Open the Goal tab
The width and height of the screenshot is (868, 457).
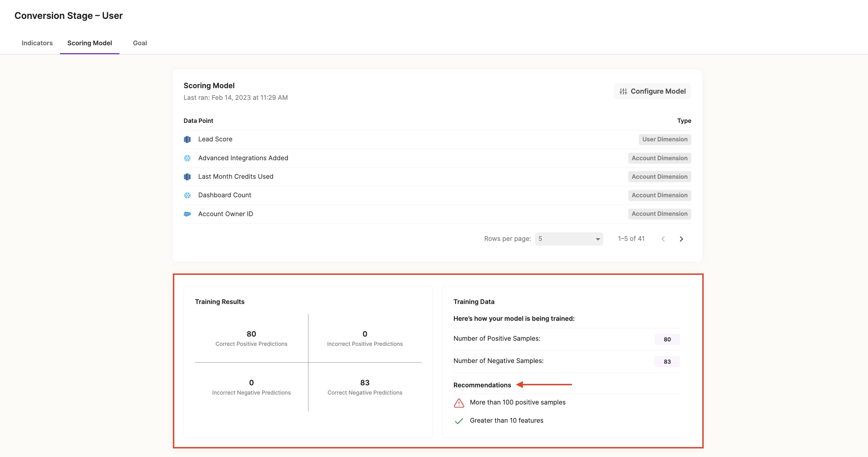(x=140, y=43)
